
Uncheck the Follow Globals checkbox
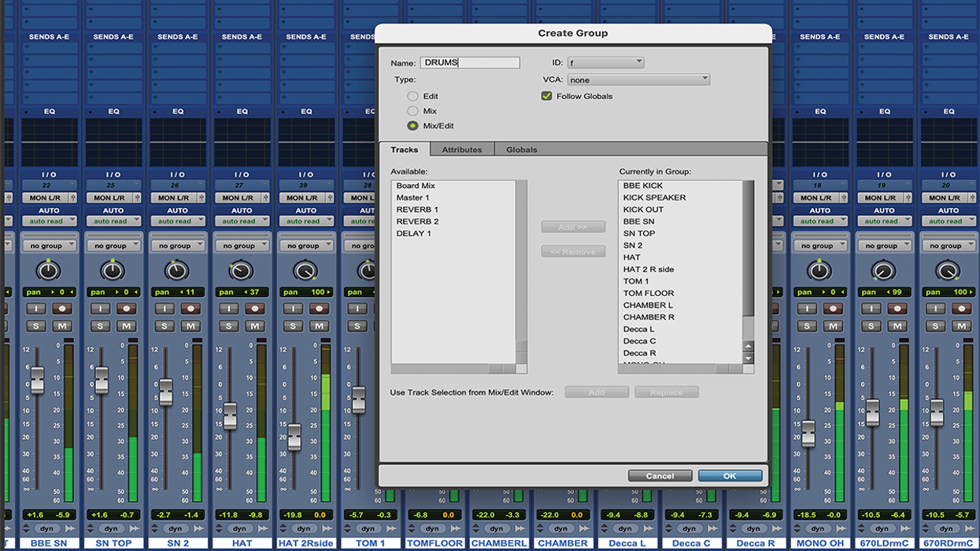546,95
